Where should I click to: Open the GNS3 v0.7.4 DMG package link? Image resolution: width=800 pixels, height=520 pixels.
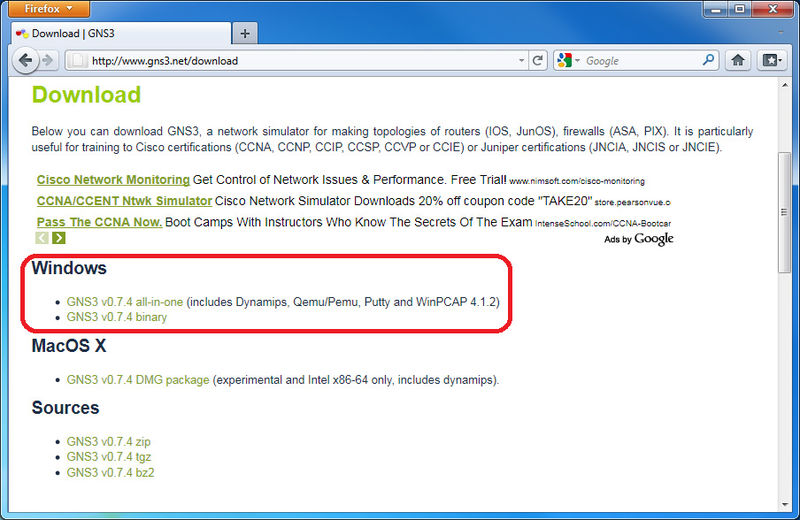138,380
